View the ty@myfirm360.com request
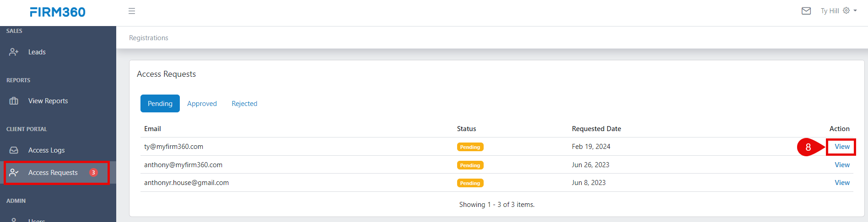This screenshot has width=868, height=222. click(842, 147)
